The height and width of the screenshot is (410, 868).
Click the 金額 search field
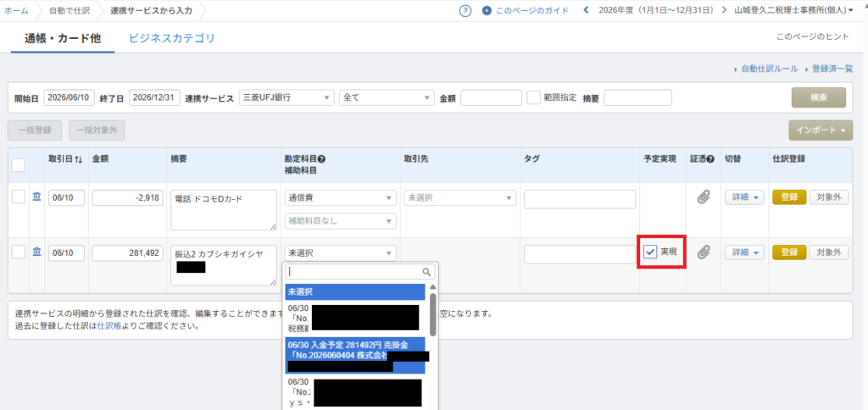pyautogui.click(x=491, y=97)
